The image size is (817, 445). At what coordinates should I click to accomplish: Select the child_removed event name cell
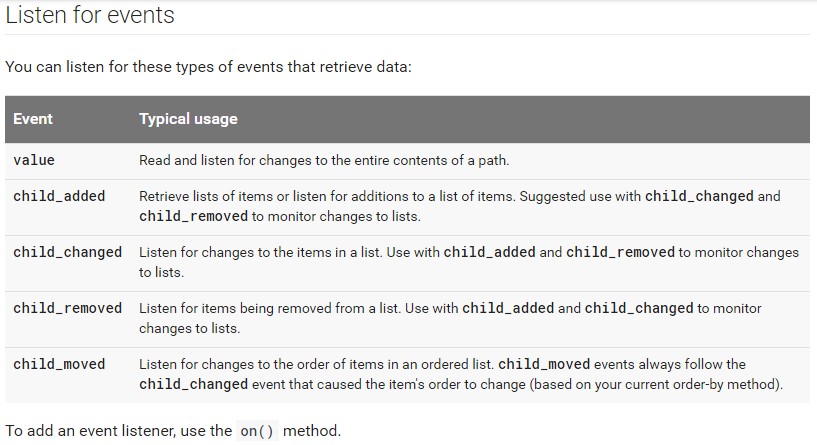click(x=67, y=308)
